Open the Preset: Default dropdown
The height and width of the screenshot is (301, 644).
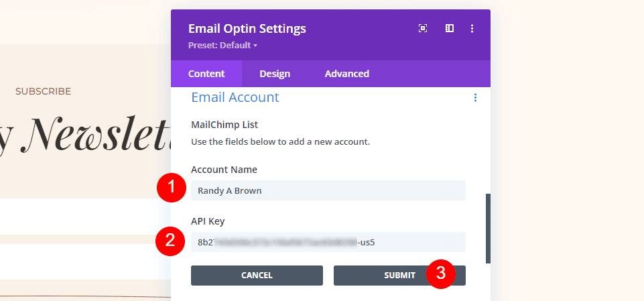pos(223,46)
